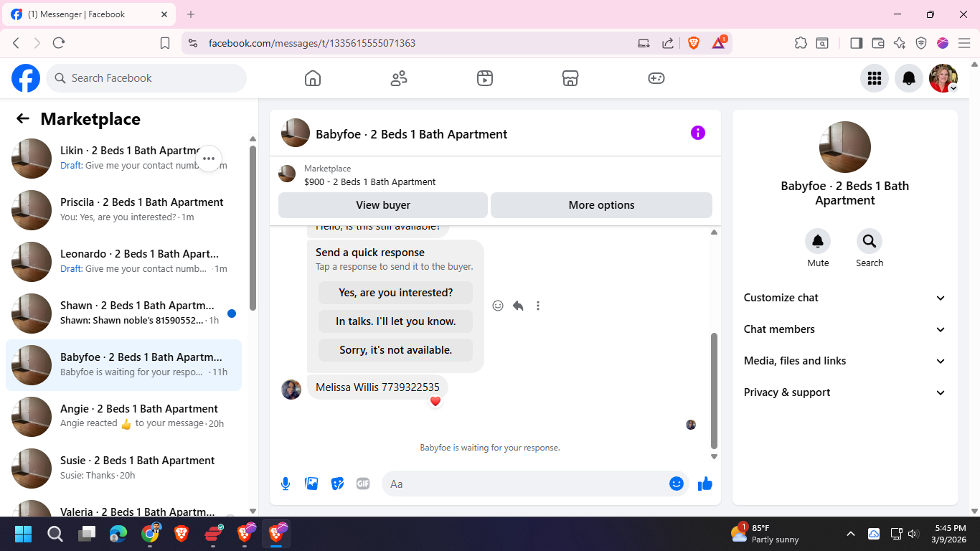Open the notifications bell icon

coord(909,78)
